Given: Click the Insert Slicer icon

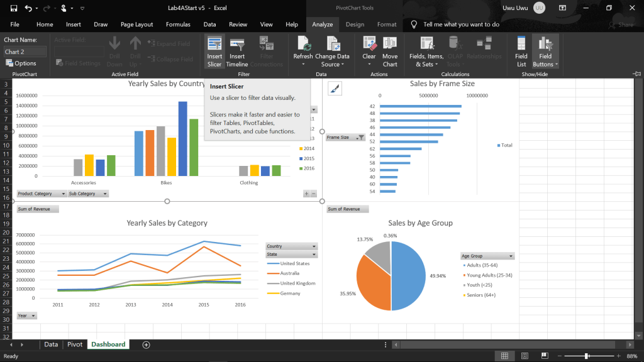Looking at the screenshot, I should 214,45.
